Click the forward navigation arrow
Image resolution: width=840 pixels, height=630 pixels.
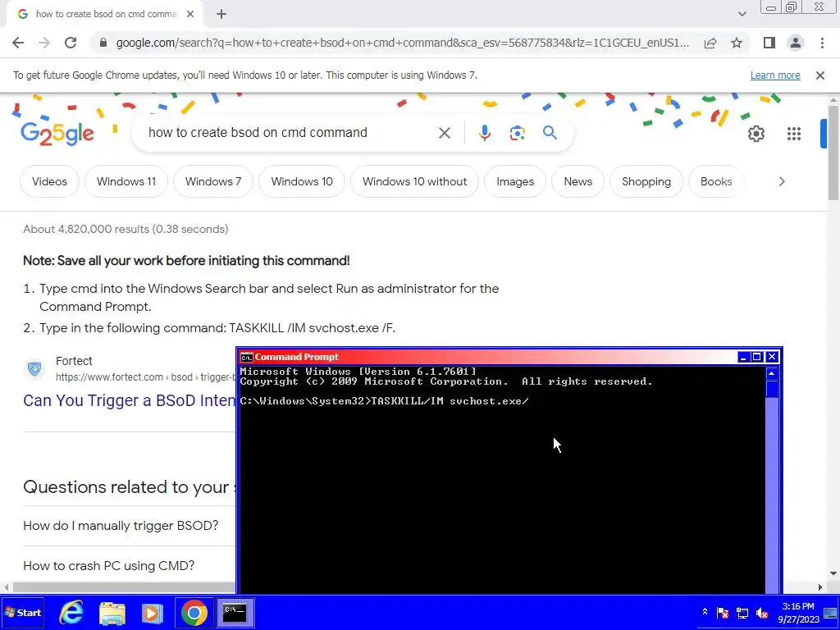pyautogui.click(x=44, y=43)
